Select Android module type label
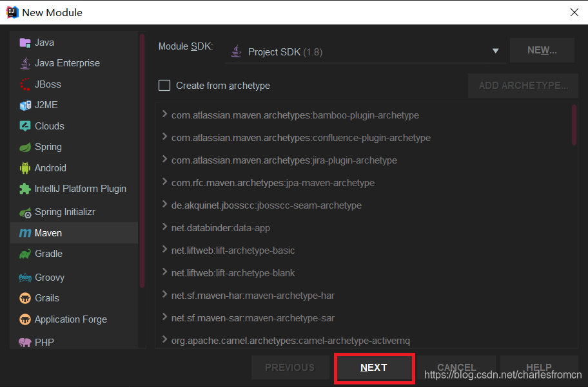 [50, 168]
